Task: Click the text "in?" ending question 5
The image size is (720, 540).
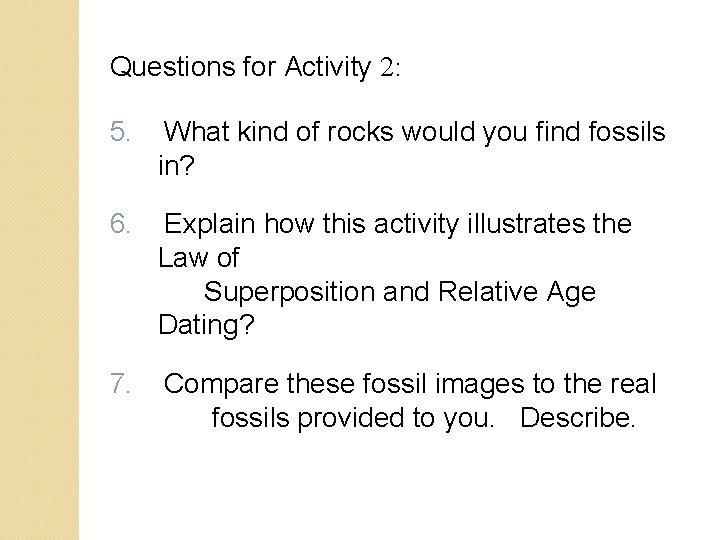Action: click(176, 165)
